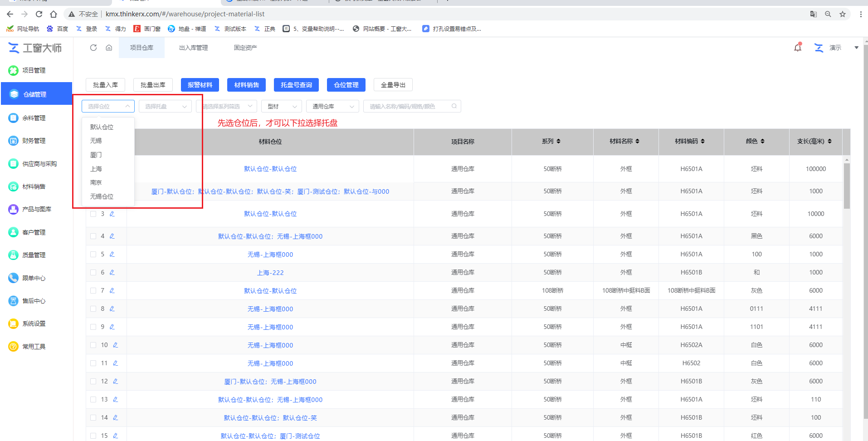Open the 型材 type dropdown

point(282,107)
